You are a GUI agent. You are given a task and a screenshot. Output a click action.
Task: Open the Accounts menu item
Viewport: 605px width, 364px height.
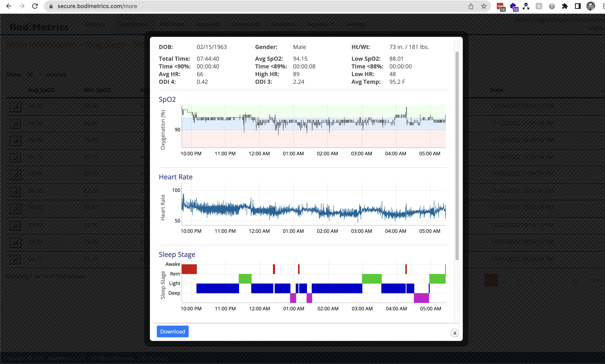[208, 24]
